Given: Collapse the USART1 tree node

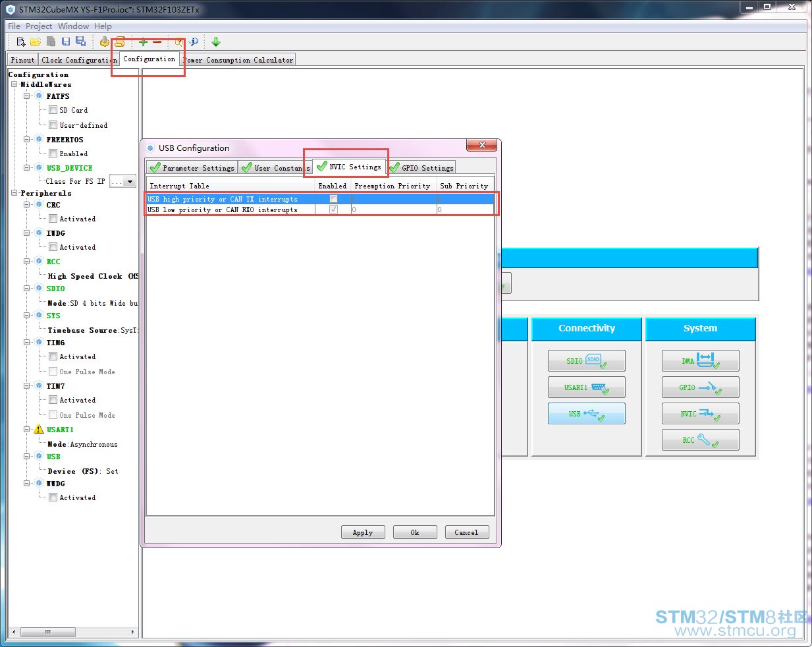Looking at the screenshot, I should [x=27, y=430].
